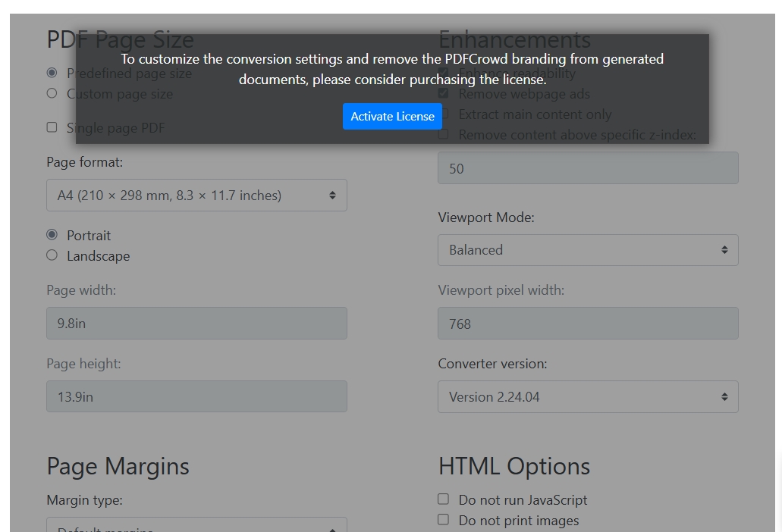
Task: Toggle Extract main content only checkbox
Action: pos(444,114)
